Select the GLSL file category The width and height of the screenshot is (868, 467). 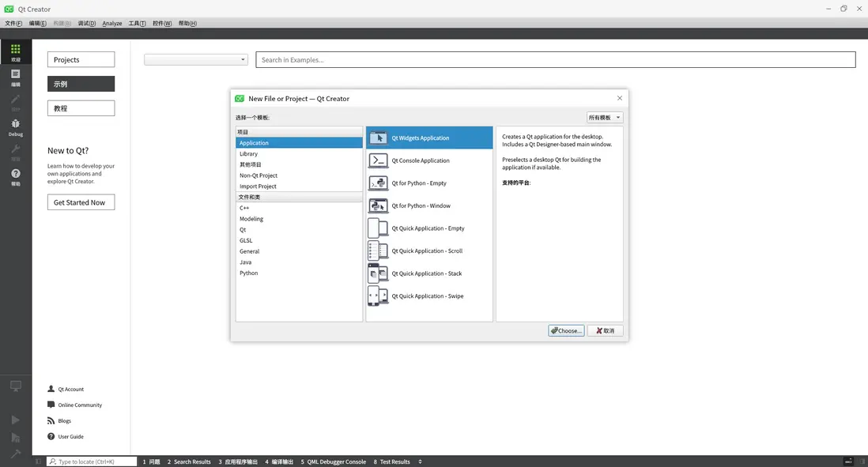(x=299, y=241)
